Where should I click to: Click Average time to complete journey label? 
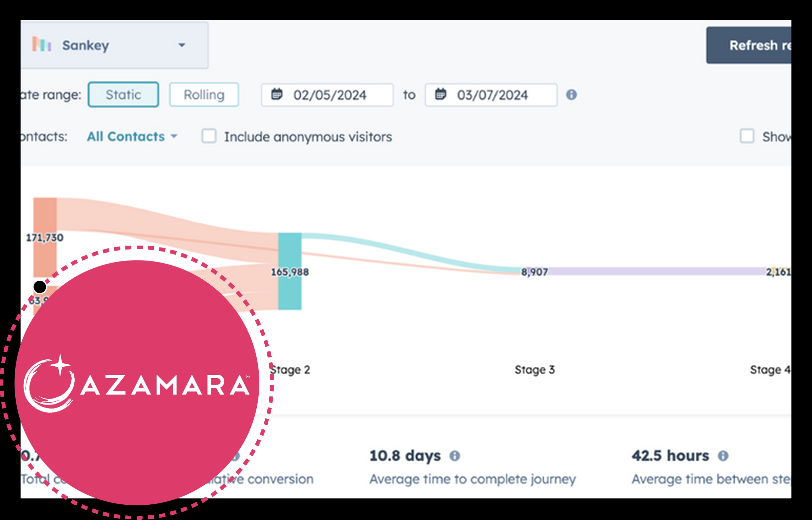point(472,480)
